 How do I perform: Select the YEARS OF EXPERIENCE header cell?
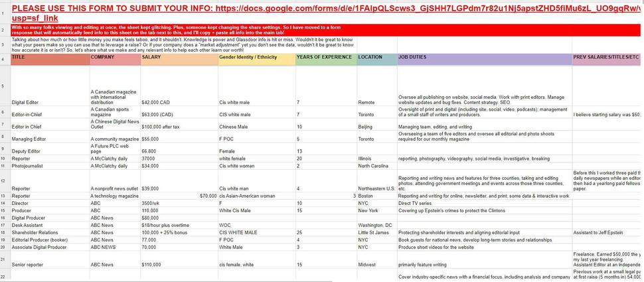326,59
